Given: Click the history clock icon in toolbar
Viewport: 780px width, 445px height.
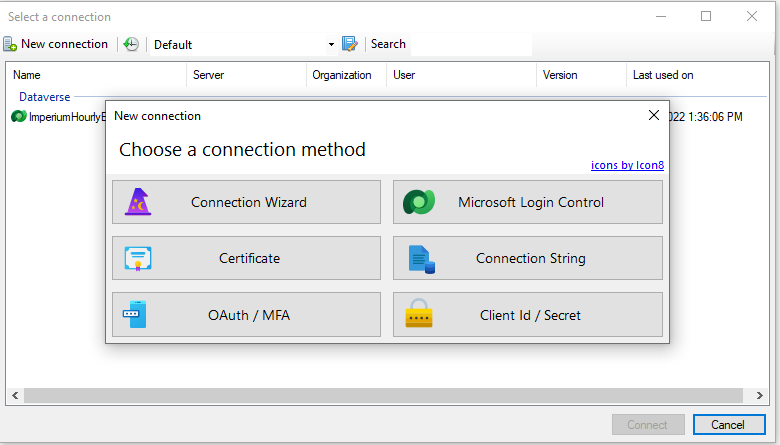Looking at the screenshot, I should click(131, 44).
